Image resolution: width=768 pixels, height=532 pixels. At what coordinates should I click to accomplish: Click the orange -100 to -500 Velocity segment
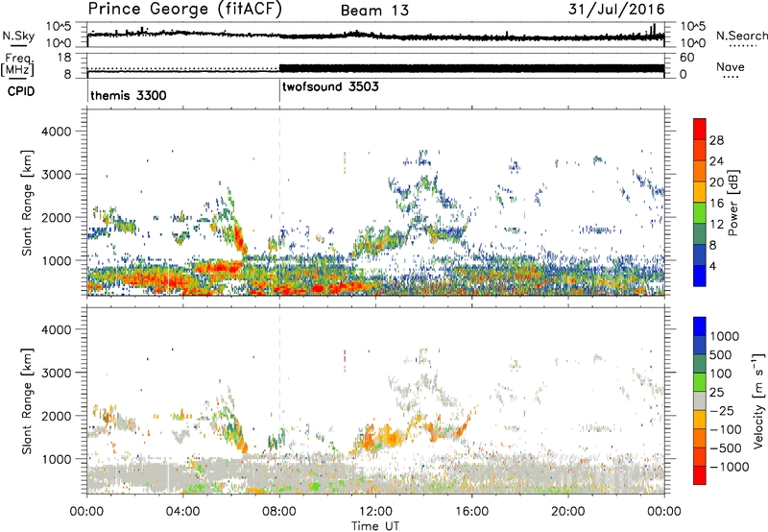700,438
